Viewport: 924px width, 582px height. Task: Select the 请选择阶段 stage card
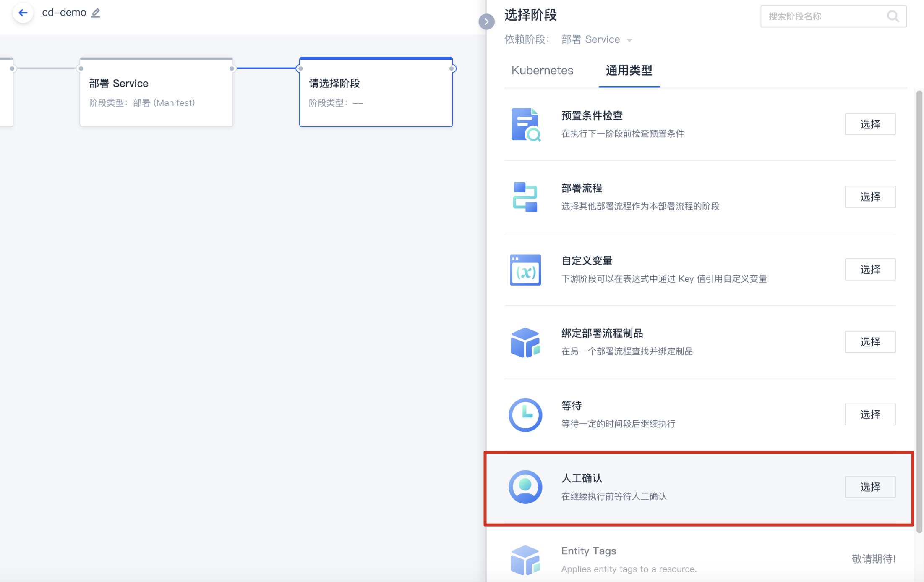376,92
